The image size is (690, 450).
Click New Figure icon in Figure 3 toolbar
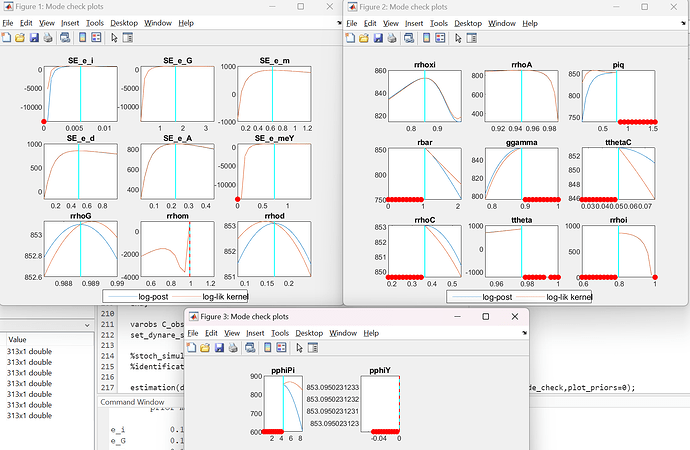coord(191,348)
